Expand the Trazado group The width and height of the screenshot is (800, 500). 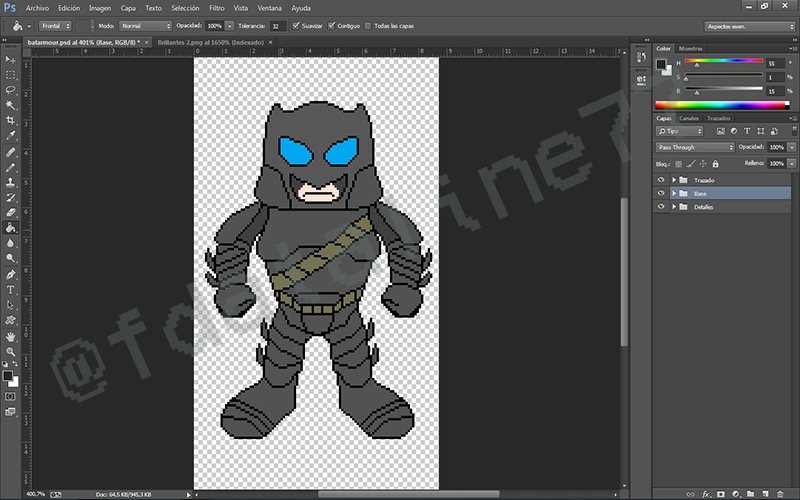click(674, 180)
